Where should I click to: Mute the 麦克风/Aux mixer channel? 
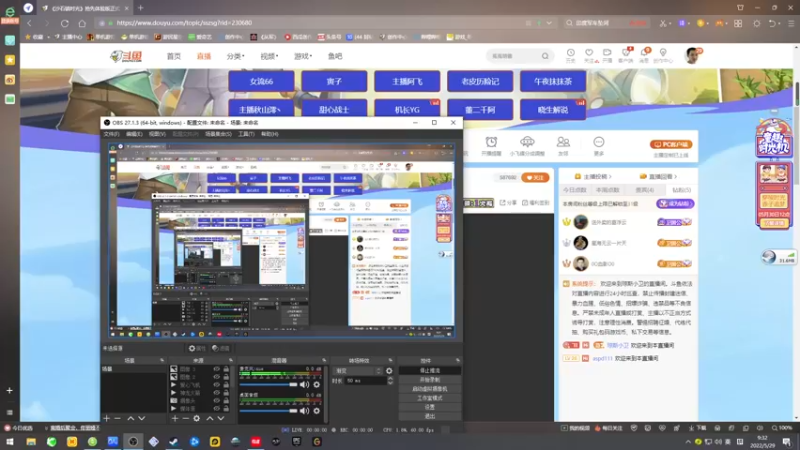point(305,385)
